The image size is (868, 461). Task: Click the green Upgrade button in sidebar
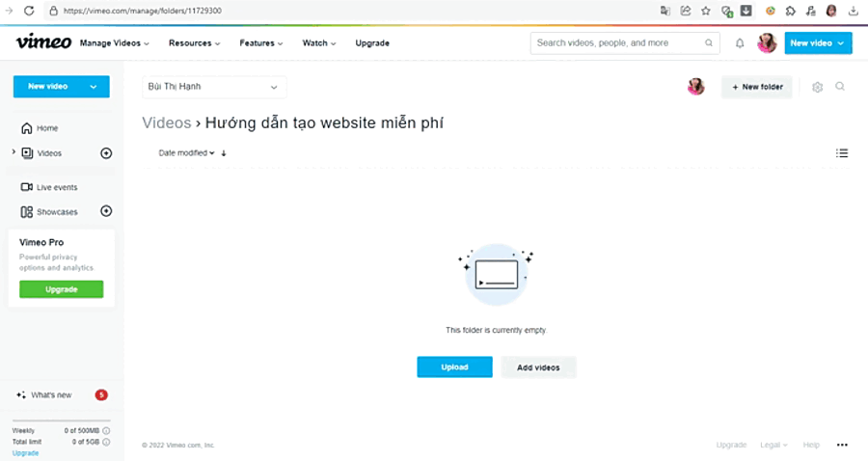pos(61,289)
